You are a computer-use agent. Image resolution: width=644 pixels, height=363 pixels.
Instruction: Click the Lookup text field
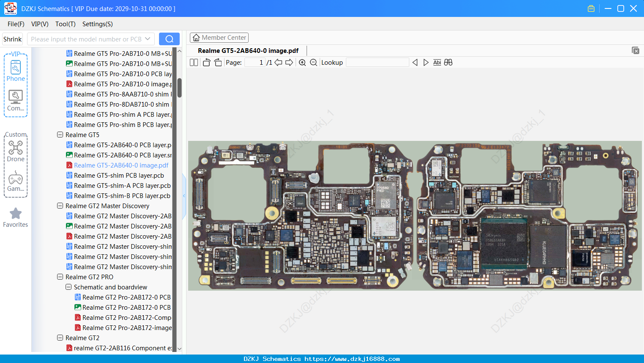click(377, 63)
